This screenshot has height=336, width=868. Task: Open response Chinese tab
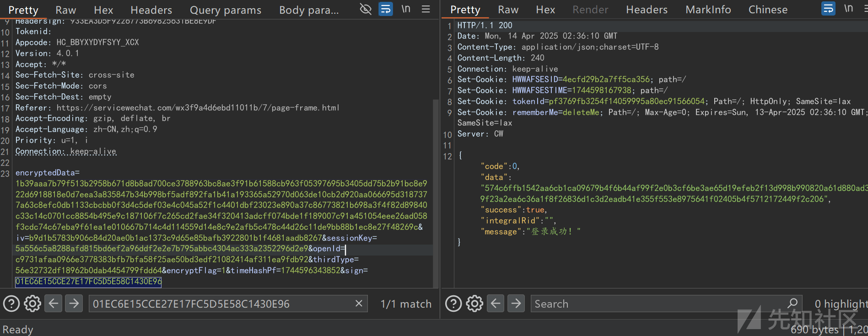click(x=768, y=9)
